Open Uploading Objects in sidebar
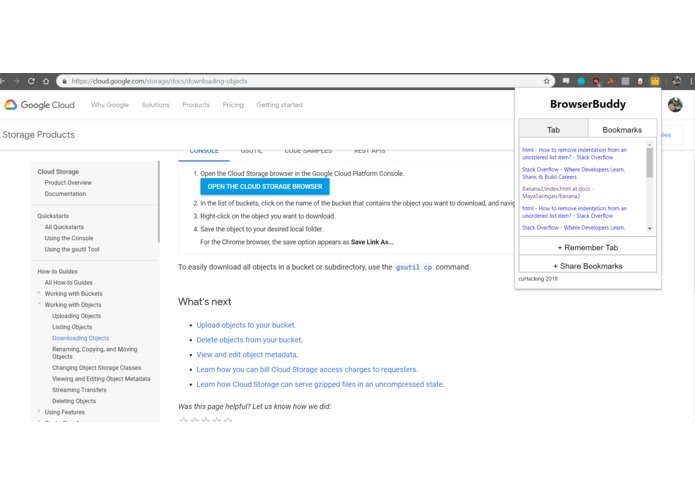695x494 pixels. pos(77,316)
